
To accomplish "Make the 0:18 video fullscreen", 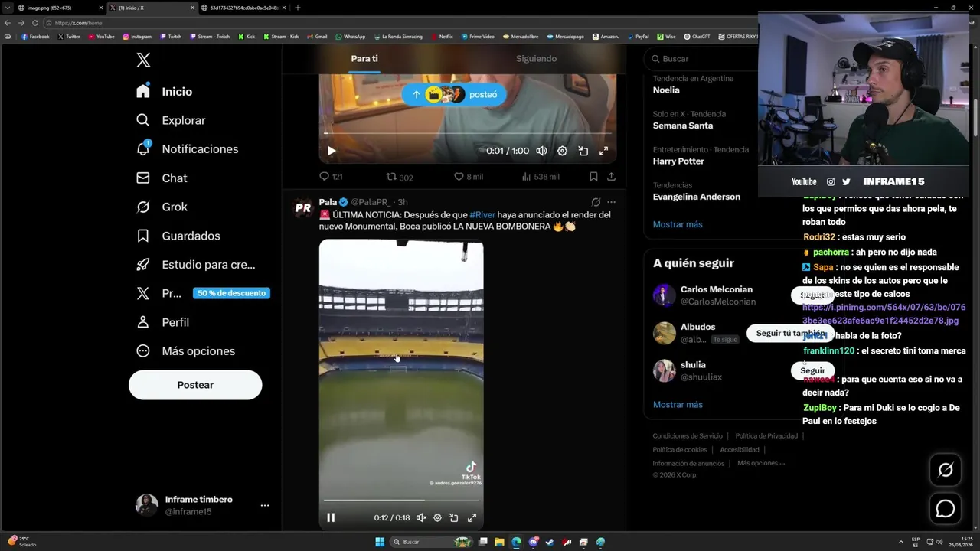I will pos(472,518).
